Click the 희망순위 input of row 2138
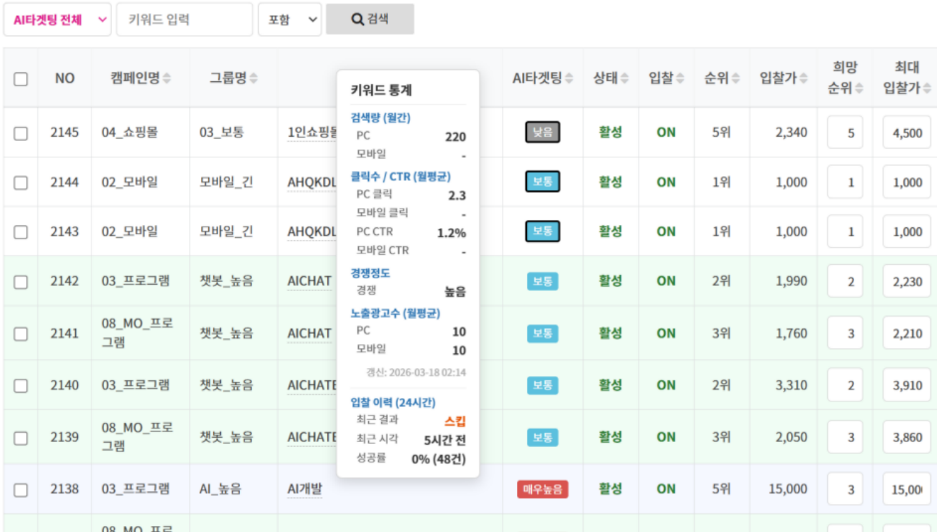937x532 pixels. 845,490
